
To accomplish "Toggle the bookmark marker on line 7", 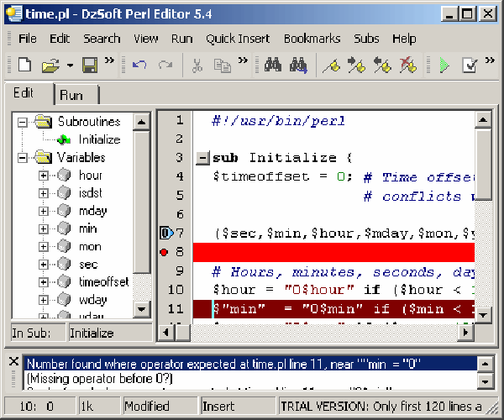I will [x=165, y=233].
